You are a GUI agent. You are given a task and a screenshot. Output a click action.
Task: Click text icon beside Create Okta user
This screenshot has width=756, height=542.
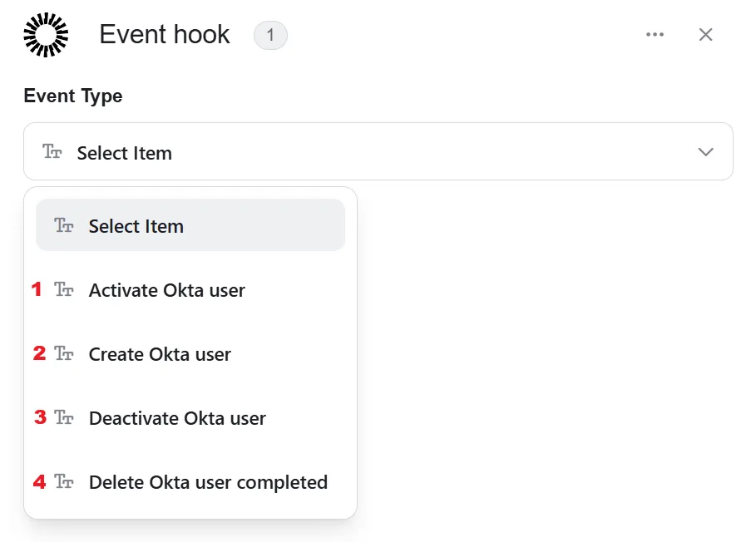tap(64, 353)
